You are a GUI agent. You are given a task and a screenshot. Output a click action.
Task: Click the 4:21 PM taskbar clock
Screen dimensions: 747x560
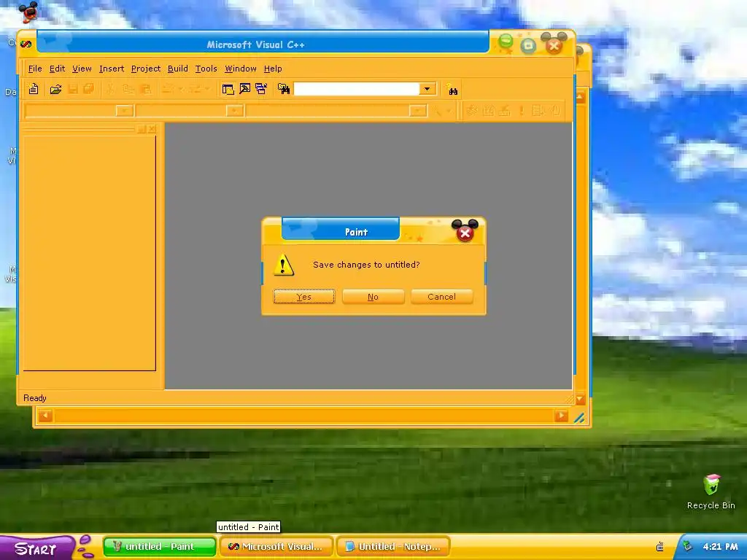(720, 547)
